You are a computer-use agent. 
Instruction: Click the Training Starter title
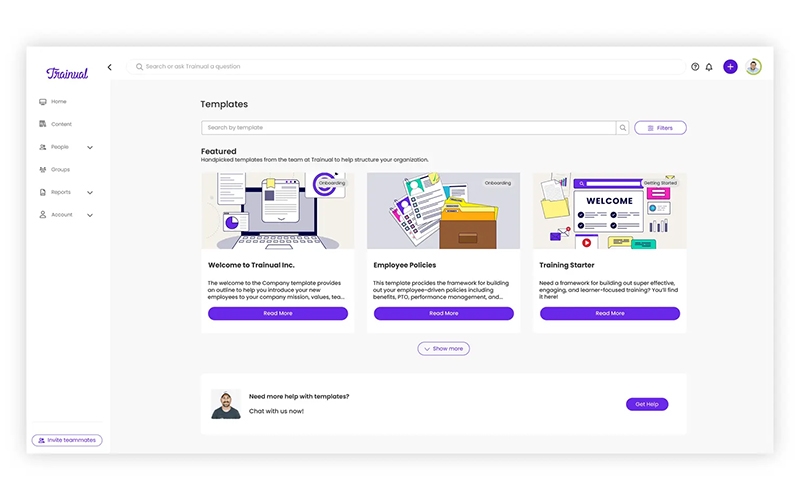tap(567, 265)
